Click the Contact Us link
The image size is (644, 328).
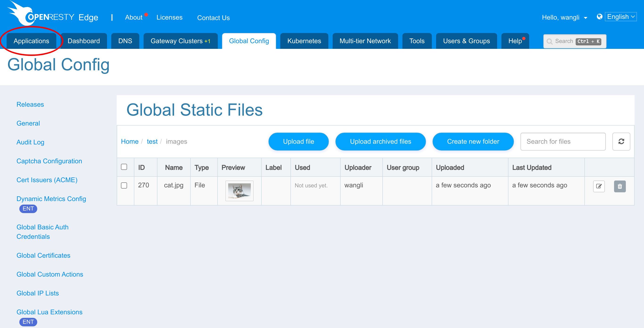coord(214,18)
